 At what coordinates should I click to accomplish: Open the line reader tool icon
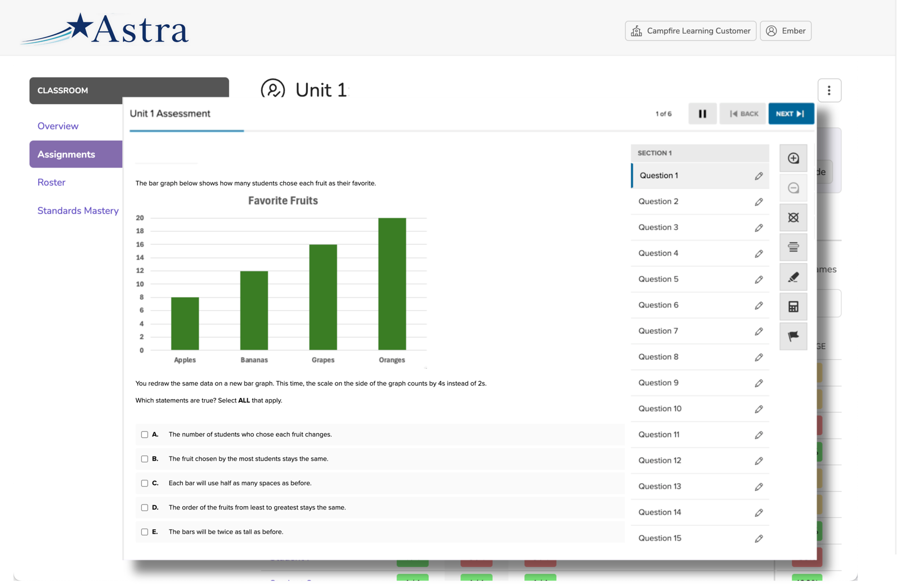(x=793, y=247)
